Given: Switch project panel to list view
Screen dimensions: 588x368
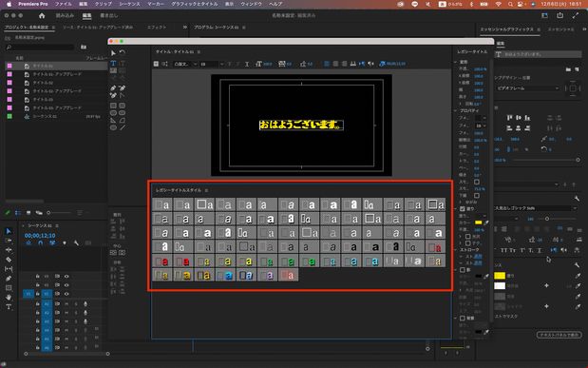Looking at the screenshot, I should pyautogui.click(x=18, y=213).
